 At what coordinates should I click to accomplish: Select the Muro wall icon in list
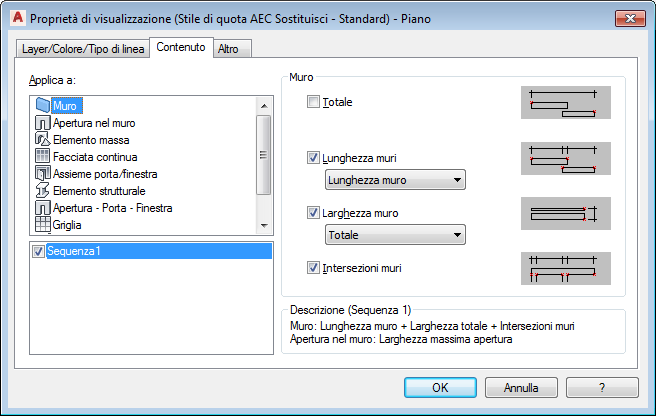click(43, 105)
